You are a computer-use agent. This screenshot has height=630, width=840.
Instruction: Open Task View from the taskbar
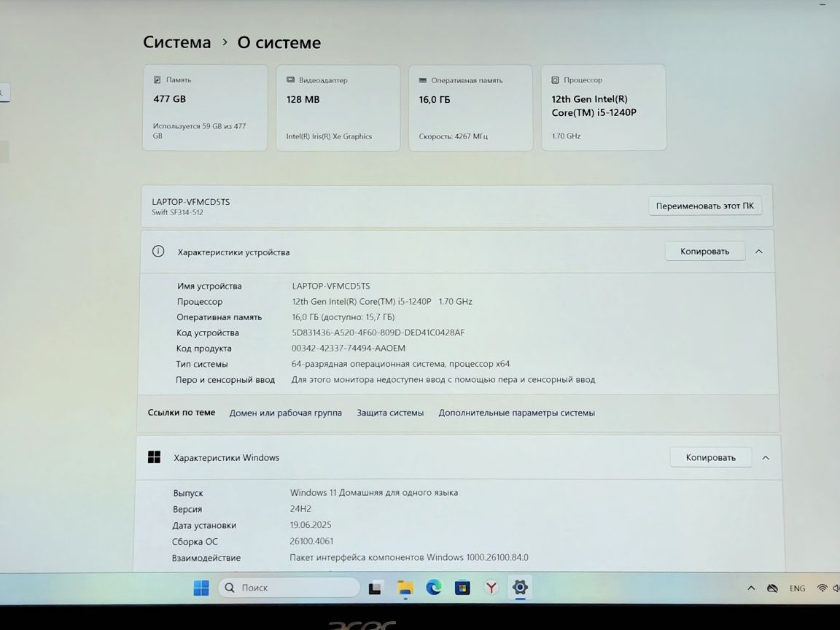click(x=375, y=588)
